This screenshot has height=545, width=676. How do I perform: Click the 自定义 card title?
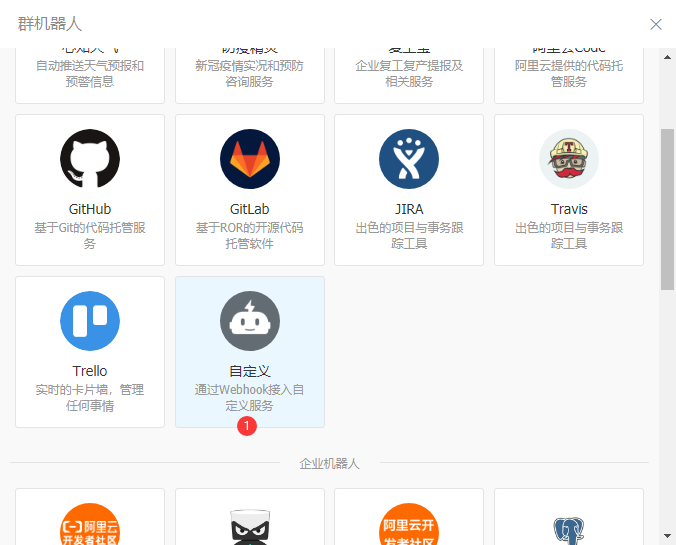click(250, 371)
